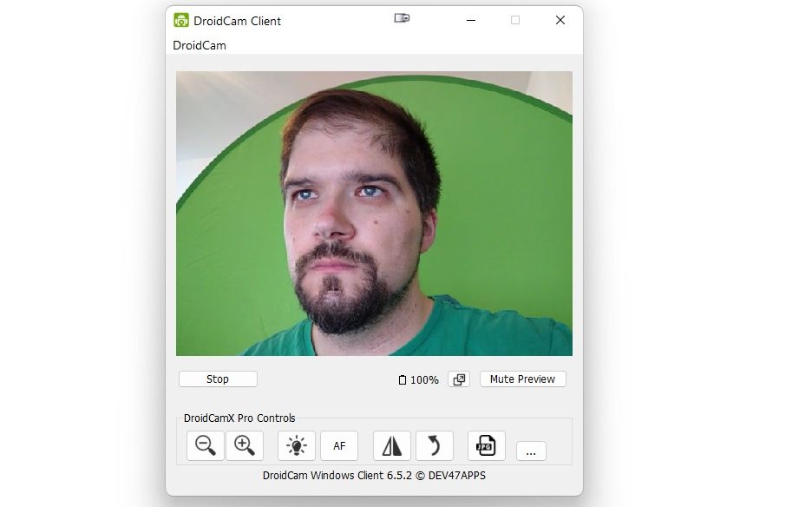Viewport: 812px width, 507px height.
Task: Pop out the video preview window
Action: [x=459, y=379]
